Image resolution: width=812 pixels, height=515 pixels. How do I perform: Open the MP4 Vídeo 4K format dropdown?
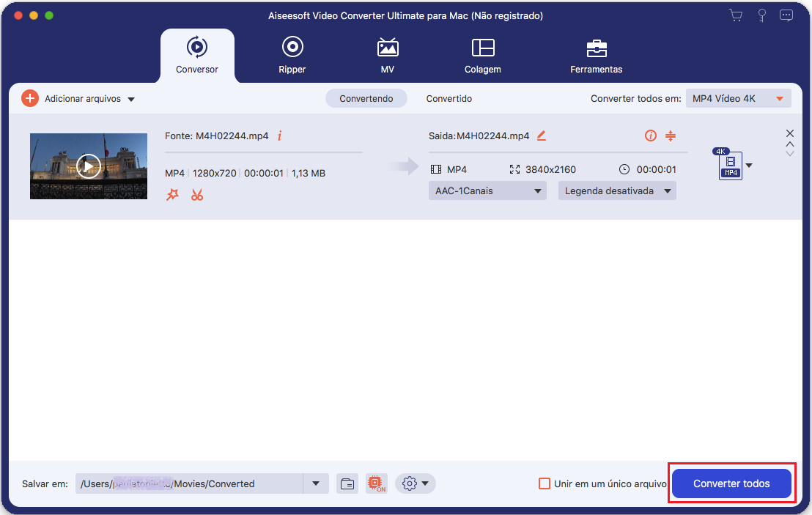click(x=738, y=99)
